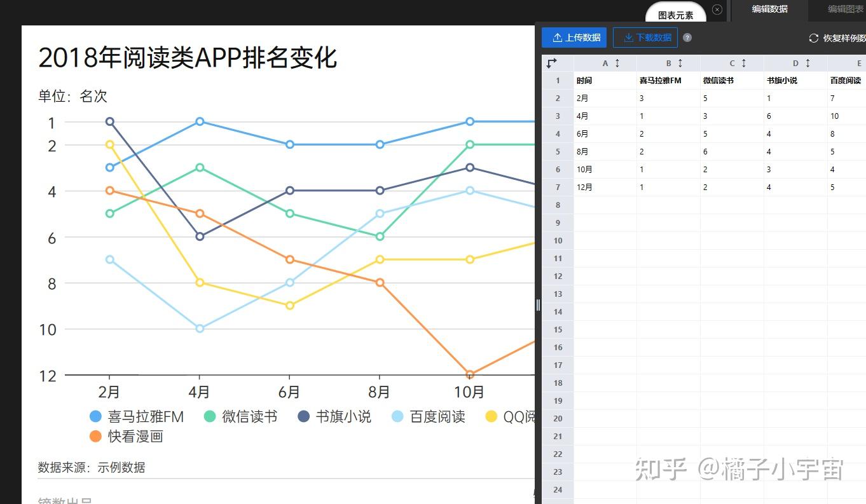Select column B header
The image size is (866, 504).
[x=668, y=63]
